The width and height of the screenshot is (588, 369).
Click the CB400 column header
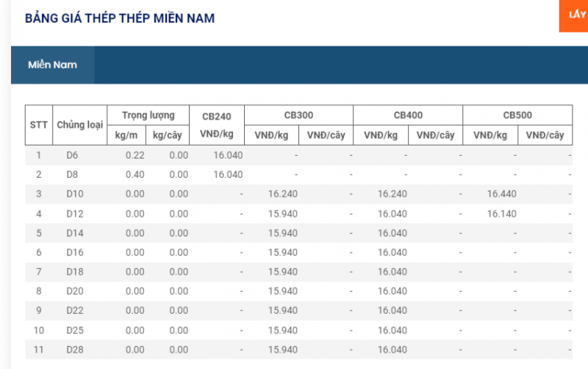(408, 115)
